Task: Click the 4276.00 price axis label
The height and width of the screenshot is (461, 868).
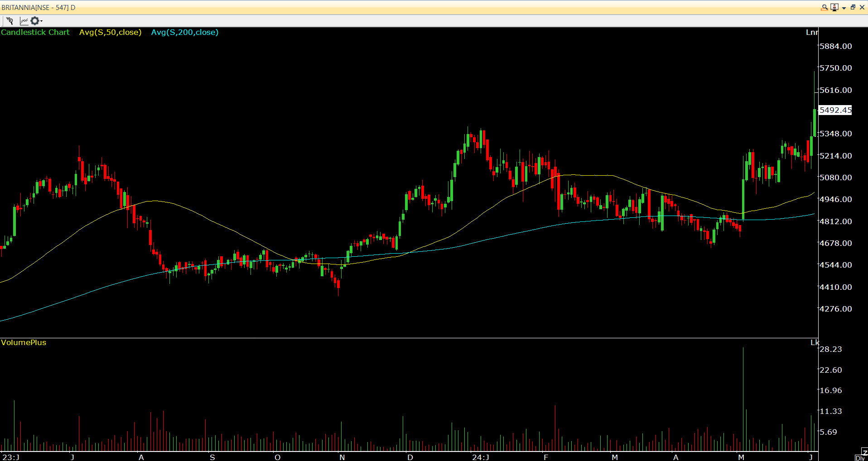Action: coord(836,309)
